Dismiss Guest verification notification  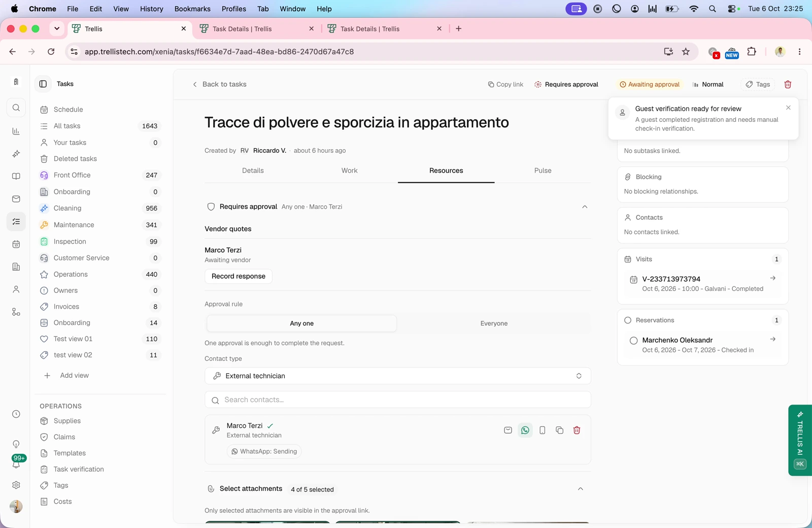(788, 108)
